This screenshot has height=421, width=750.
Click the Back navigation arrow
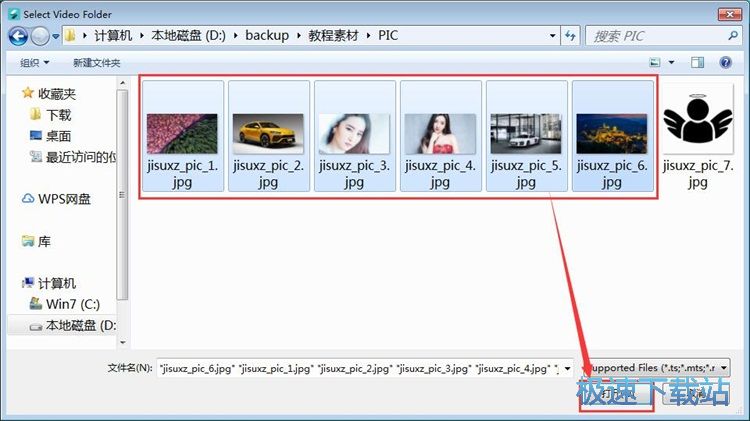coord(18,36)
